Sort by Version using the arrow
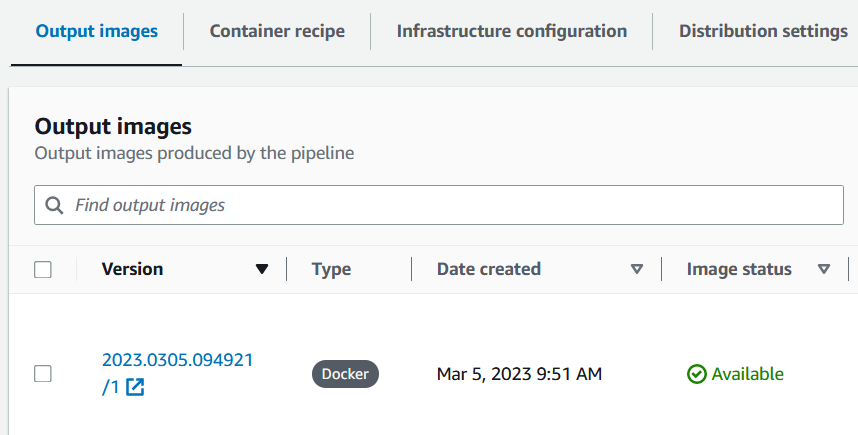Image resolution: width=858 pixels, height=435 pixels. pyautogui.click(x=262, y=269)
